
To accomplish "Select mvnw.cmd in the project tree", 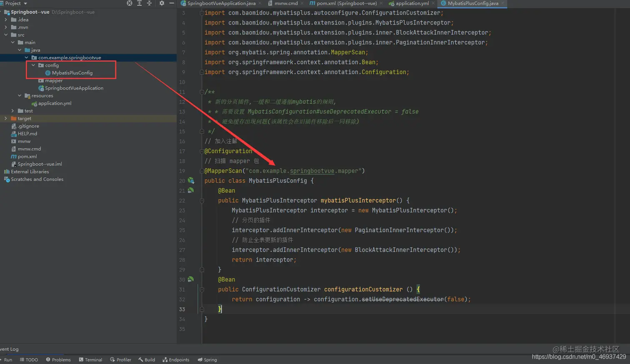I will click(29, 149).
